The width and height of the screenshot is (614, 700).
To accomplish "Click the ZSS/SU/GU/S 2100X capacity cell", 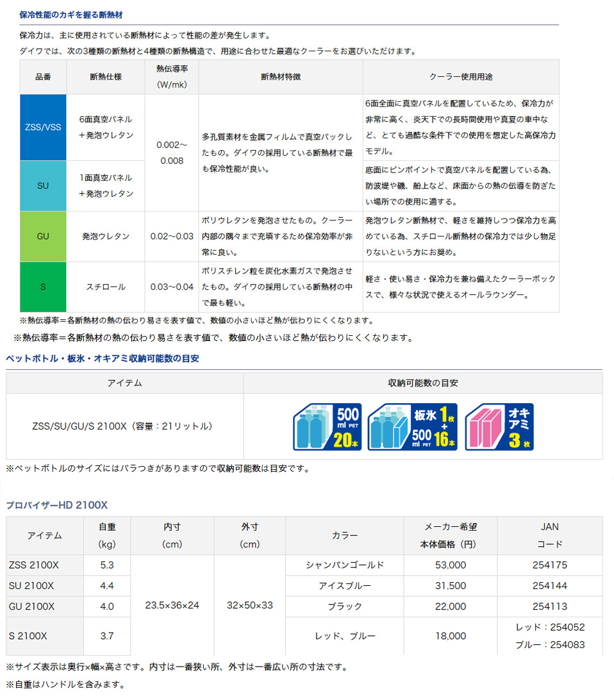I will click(x=124, y=426).
